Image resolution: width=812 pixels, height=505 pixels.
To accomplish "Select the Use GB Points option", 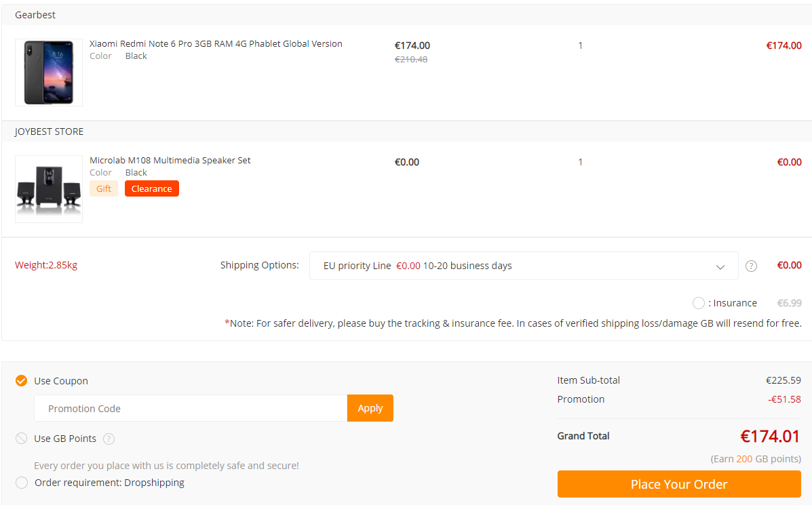I will pos(22,439).
